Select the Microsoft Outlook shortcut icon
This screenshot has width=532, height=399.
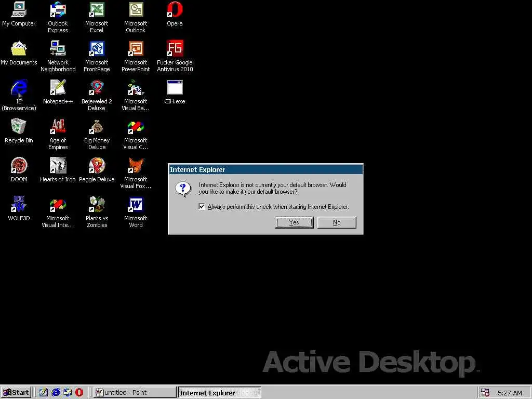[x=136, y=9]
